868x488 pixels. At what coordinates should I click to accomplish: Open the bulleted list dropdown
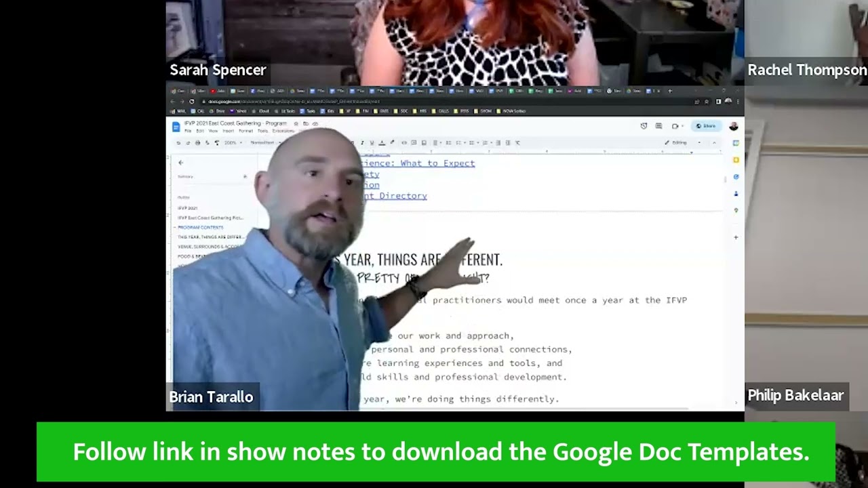coord(474,142)
